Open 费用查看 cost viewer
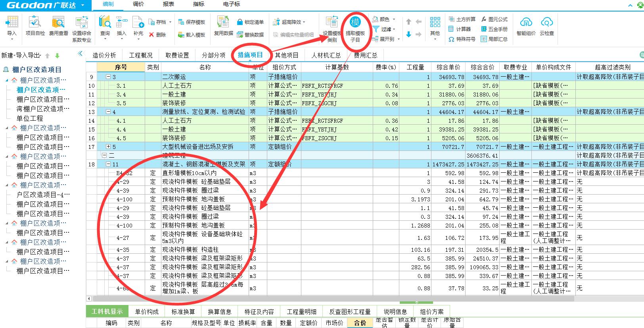This screenshot has height=328, width=644. pyautogui.click(x=58, y=26)
